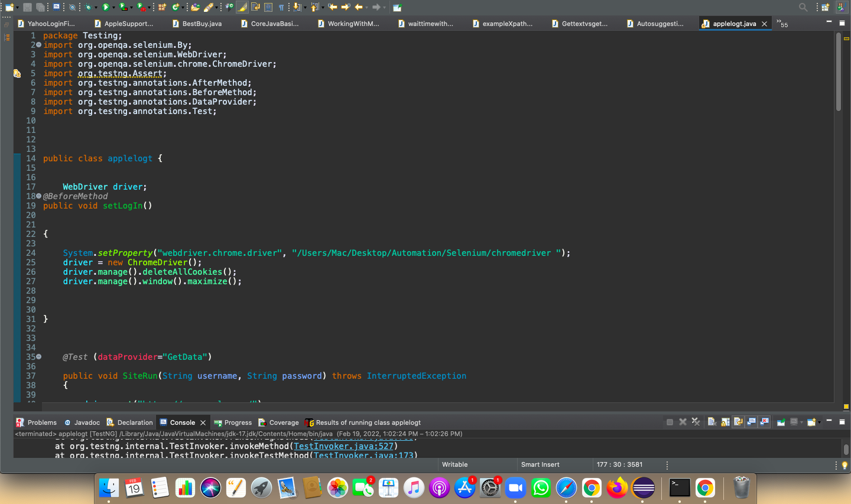Viewport: 851px width, 504px height.
Task: Toggle Block Selection mode icon
Action: click(x=268, y=7)
